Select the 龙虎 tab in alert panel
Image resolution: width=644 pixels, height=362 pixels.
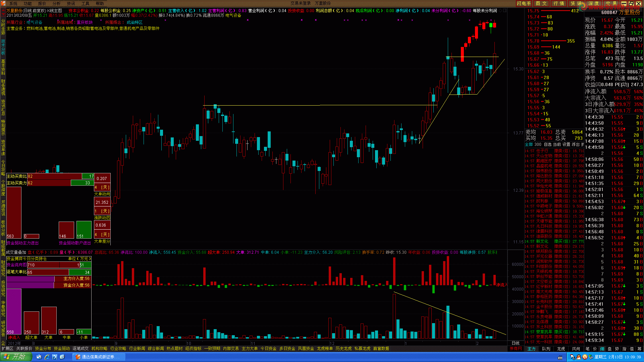[561, 349]
